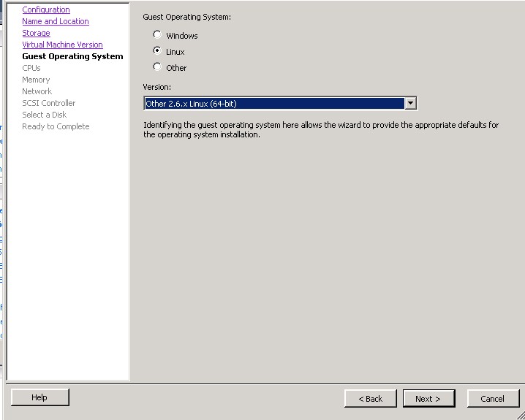Select the Network step in sidebar

37,91
